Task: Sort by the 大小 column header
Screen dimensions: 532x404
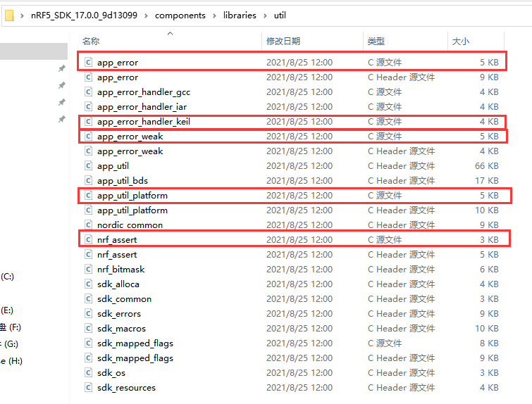Action: [461, 42]
